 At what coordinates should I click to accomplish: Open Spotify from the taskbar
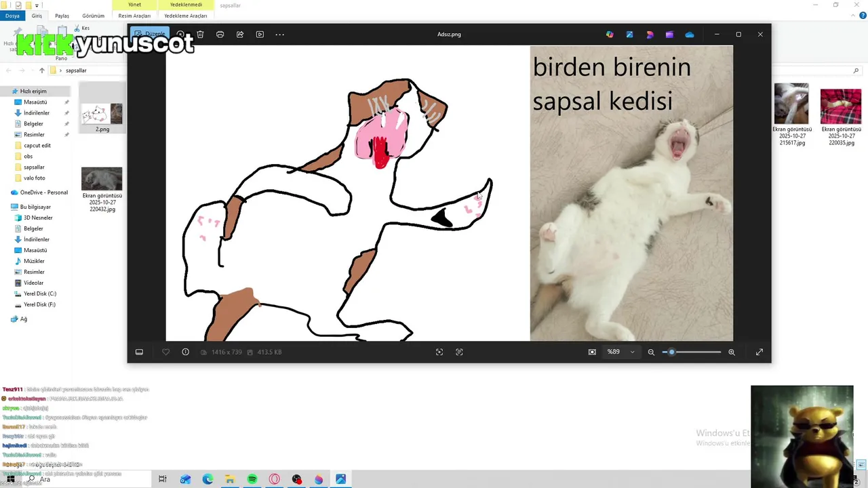pos(252,479)
